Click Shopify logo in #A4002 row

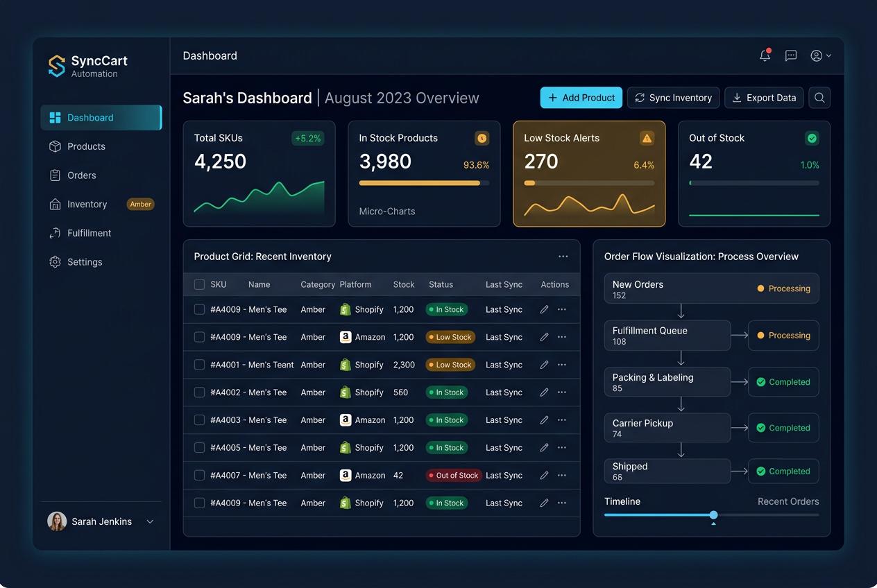click(346, 392)
